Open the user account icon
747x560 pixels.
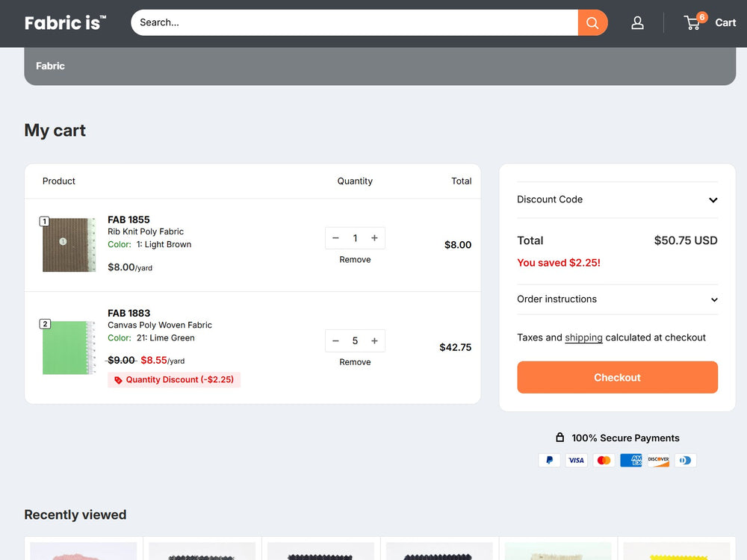point(637,22)
